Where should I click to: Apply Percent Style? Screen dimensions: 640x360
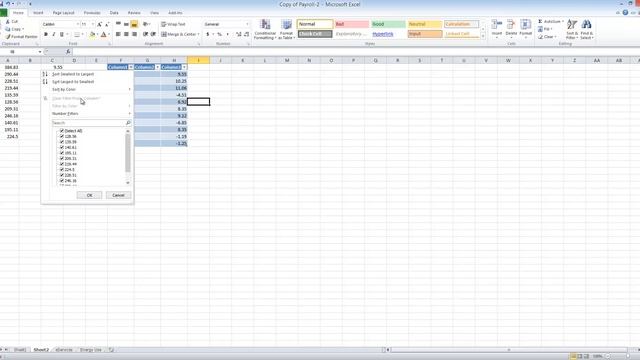pos(219,34)
